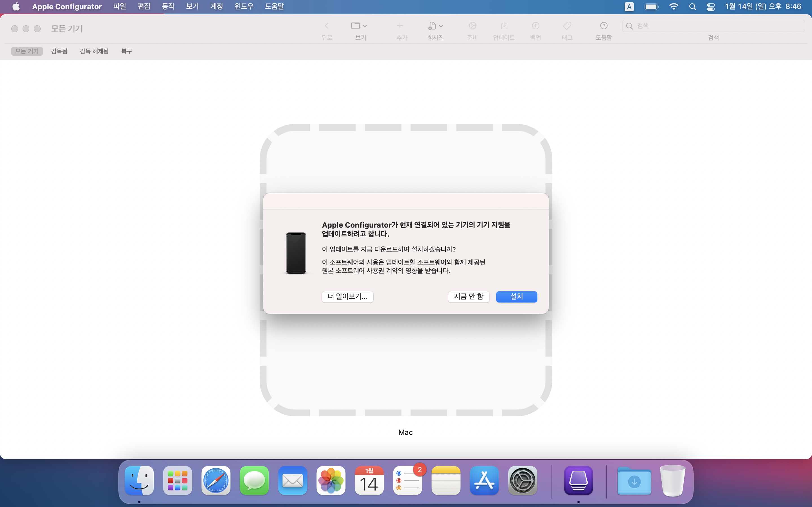
Task: Open the 더 알아보기 learn more button
Action: (347, 296)
